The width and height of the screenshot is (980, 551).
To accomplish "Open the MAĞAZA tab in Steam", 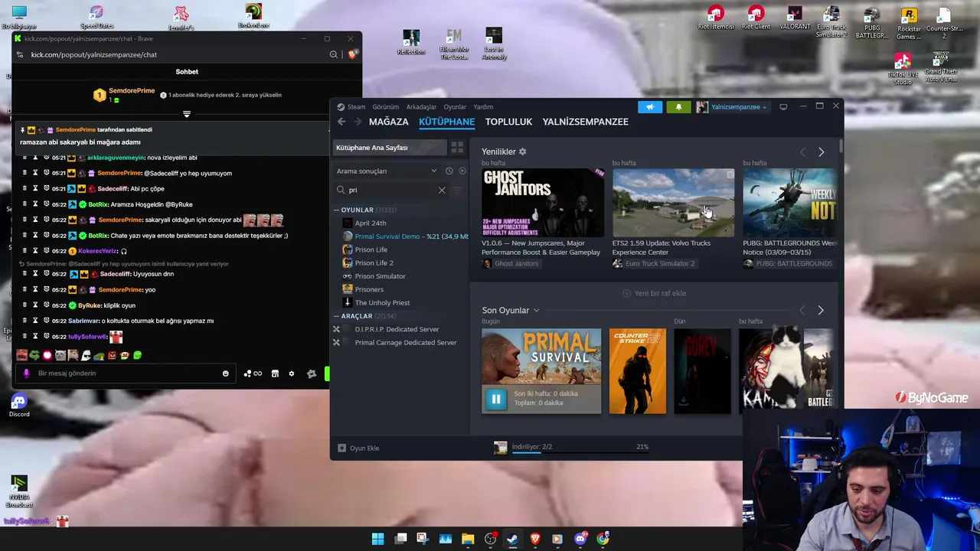I will point(388,122).
